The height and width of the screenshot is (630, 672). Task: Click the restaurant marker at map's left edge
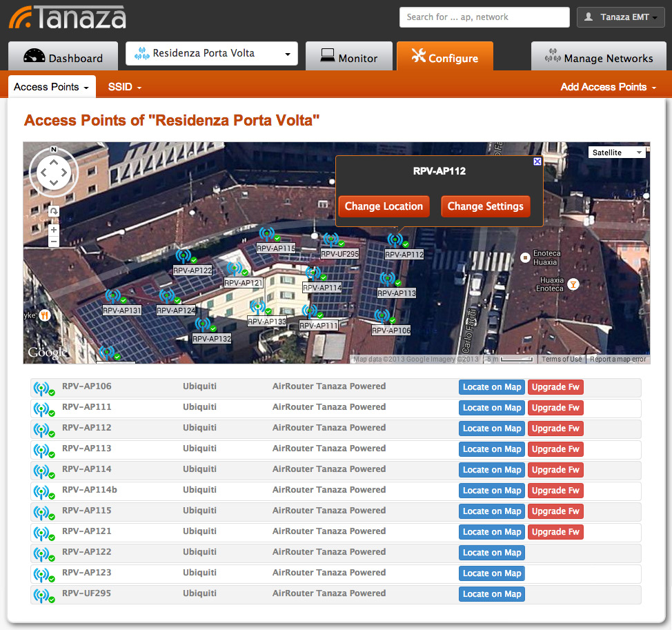[x=45, y=315]
